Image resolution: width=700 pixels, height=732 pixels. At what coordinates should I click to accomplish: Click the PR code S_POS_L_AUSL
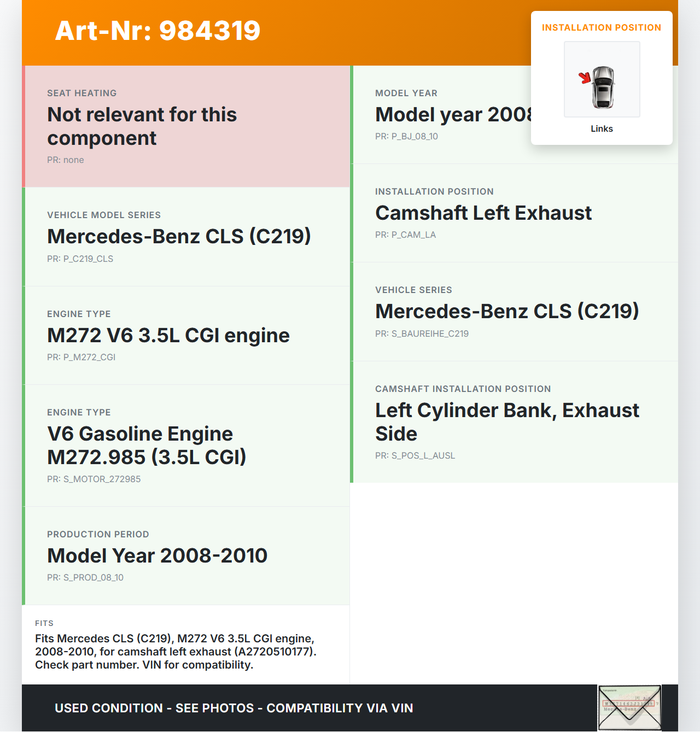[x=415, y=456]
